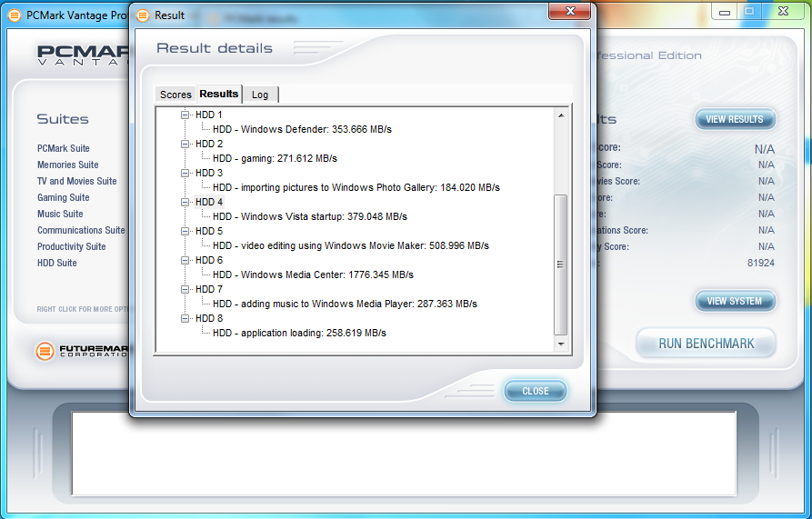Select adding music to Windows Media Player row

pyautogui.click(x=345, y=304)
